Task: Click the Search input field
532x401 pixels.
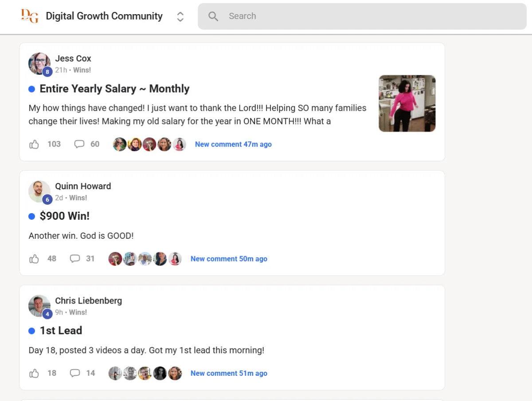Action: [362, 16]
